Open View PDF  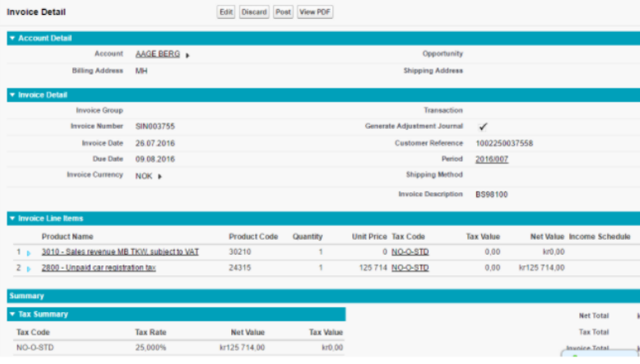[315, 12]
